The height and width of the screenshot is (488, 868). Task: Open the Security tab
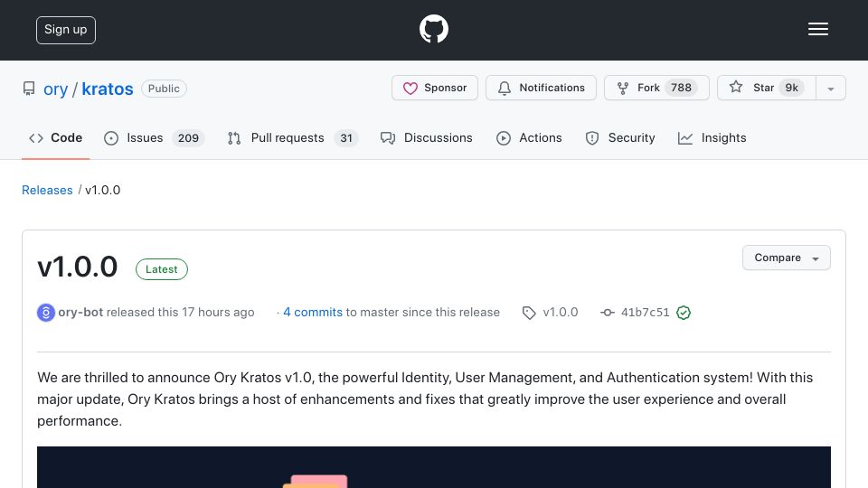coord(620,137)
